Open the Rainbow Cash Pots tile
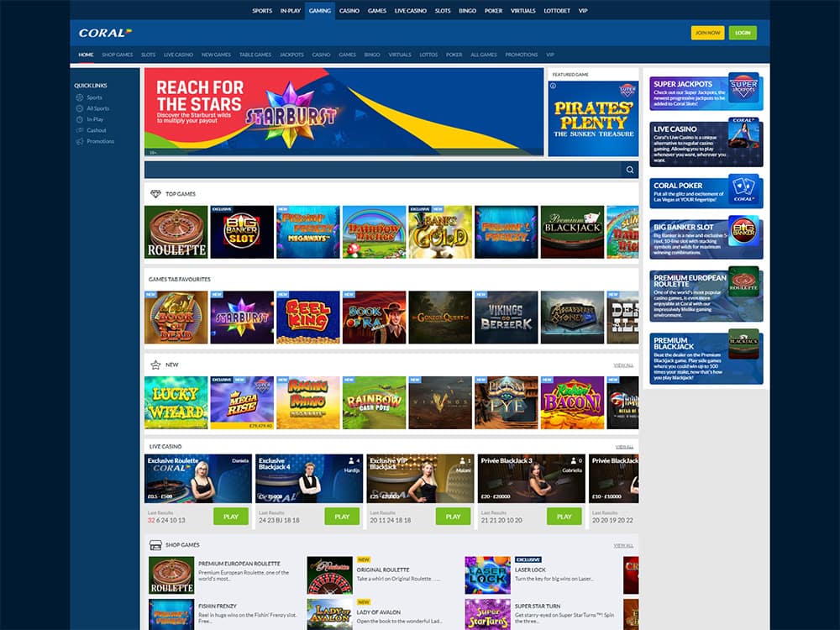Viewport: 840px width, 630px height. (x=374, y=402)
